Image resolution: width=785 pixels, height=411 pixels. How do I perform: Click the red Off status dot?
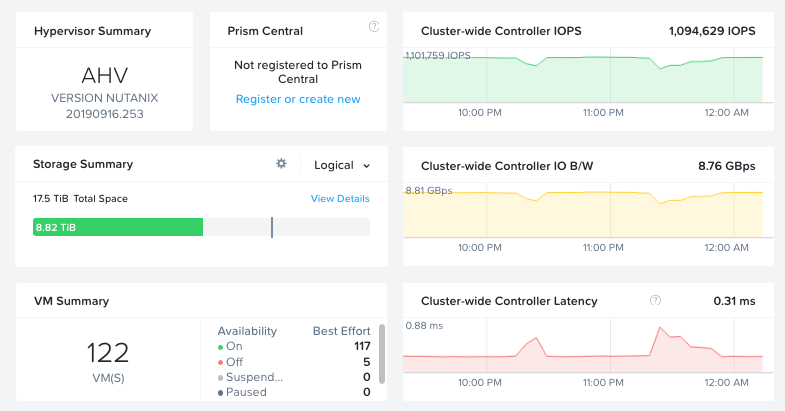point(221,362)
